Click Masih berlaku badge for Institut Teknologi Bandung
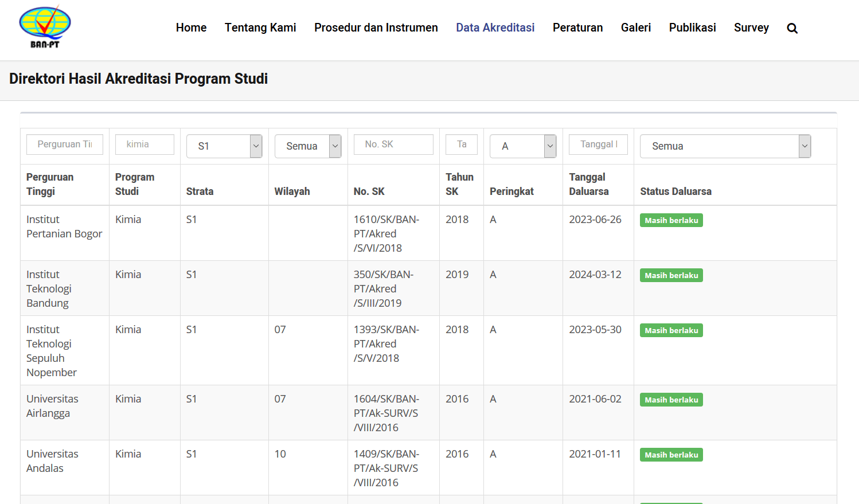The height and width of the screenshot is (504, 859). click(x=671, y=275)
